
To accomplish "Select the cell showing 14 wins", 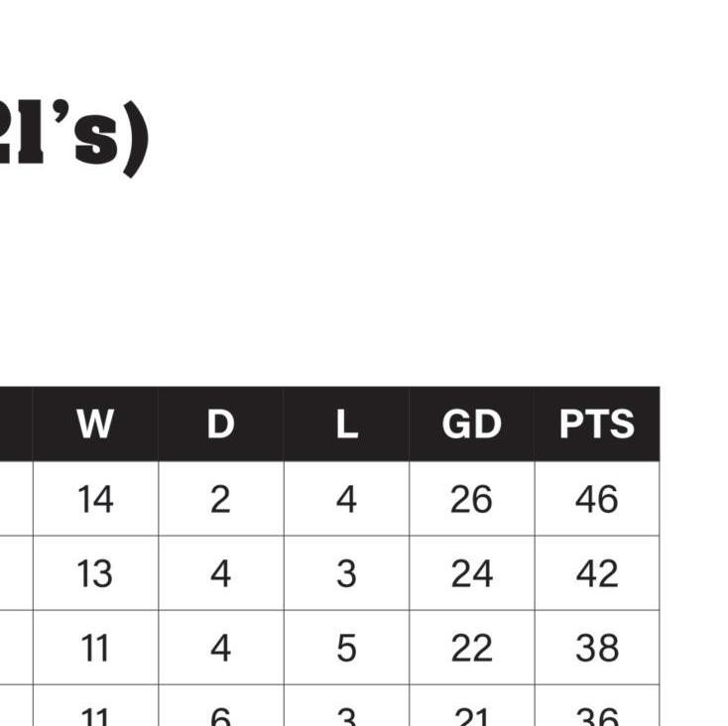I will (95, 499).
